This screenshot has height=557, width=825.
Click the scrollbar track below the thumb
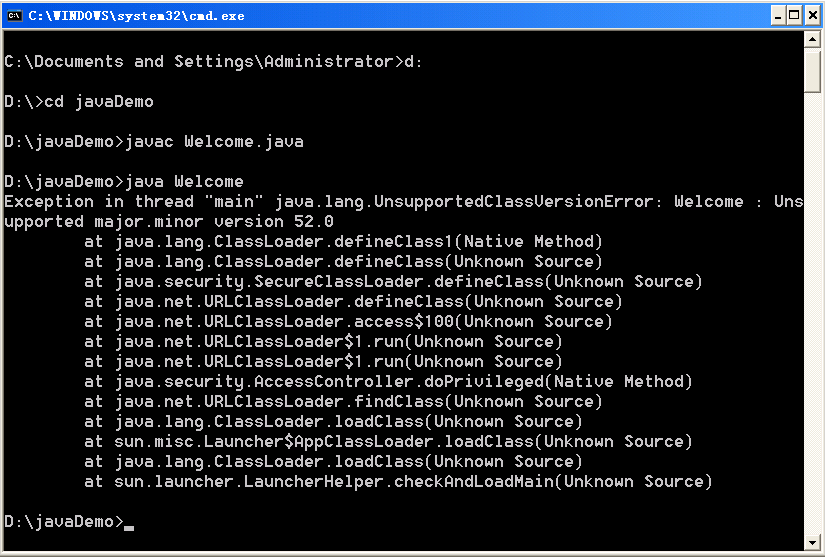812,313
